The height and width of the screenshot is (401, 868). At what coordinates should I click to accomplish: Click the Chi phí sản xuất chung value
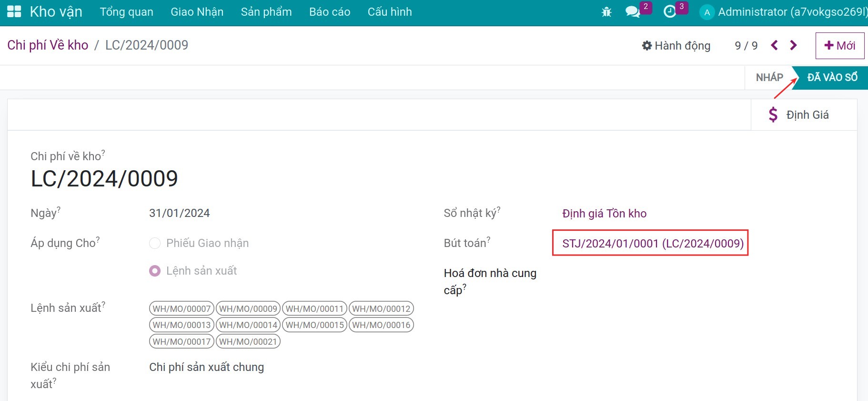click(206, 367)
